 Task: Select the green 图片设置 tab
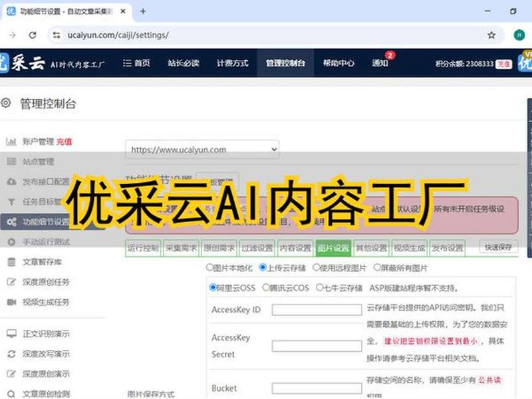tap(333, 248)
